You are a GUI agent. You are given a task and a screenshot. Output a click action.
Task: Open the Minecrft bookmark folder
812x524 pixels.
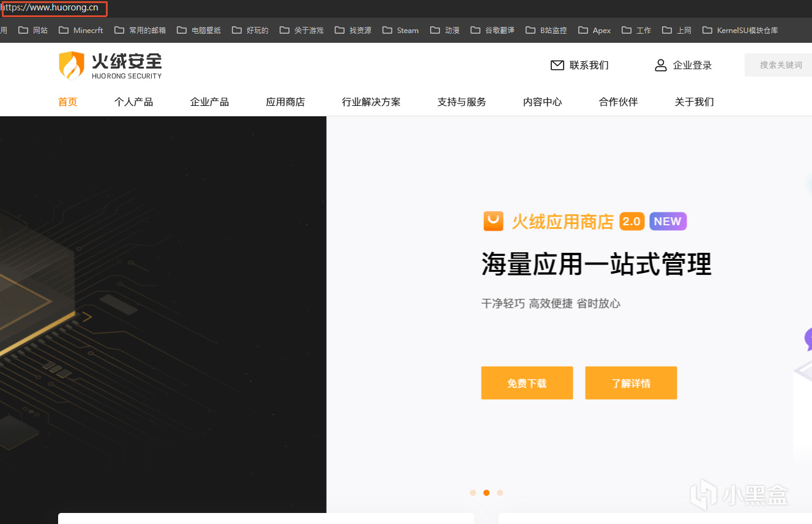81,30
